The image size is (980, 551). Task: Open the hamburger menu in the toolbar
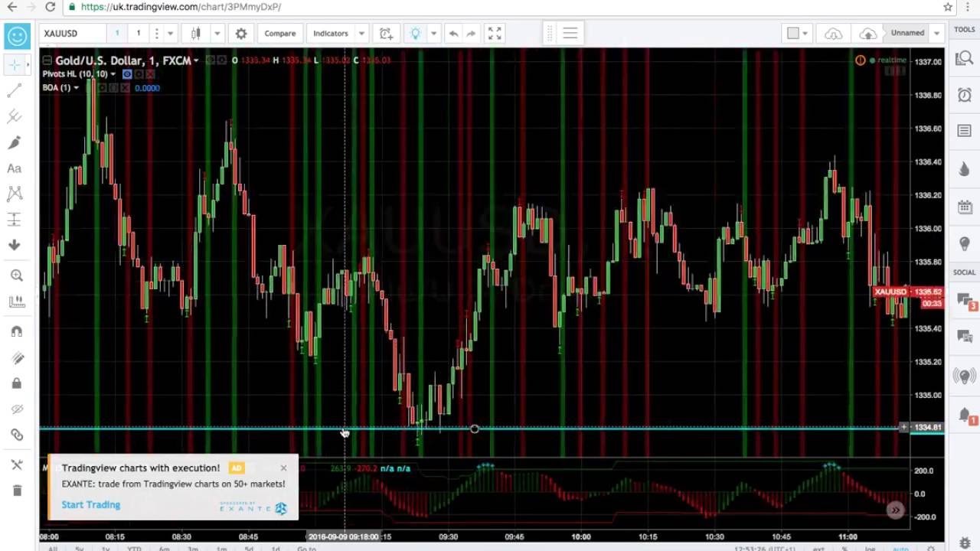570,33
